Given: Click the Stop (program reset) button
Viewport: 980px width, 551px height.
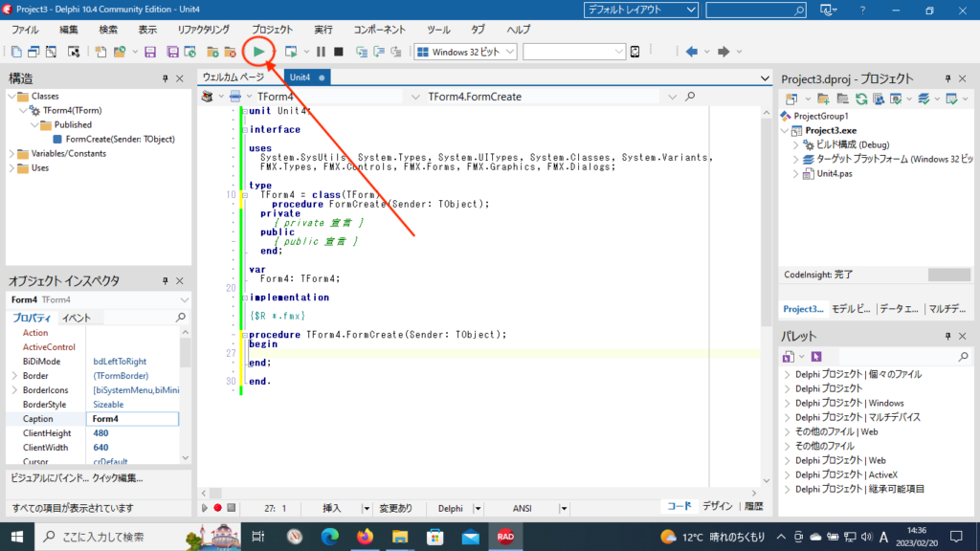Looking at the screenshot, I should click(x=339, y=52).
